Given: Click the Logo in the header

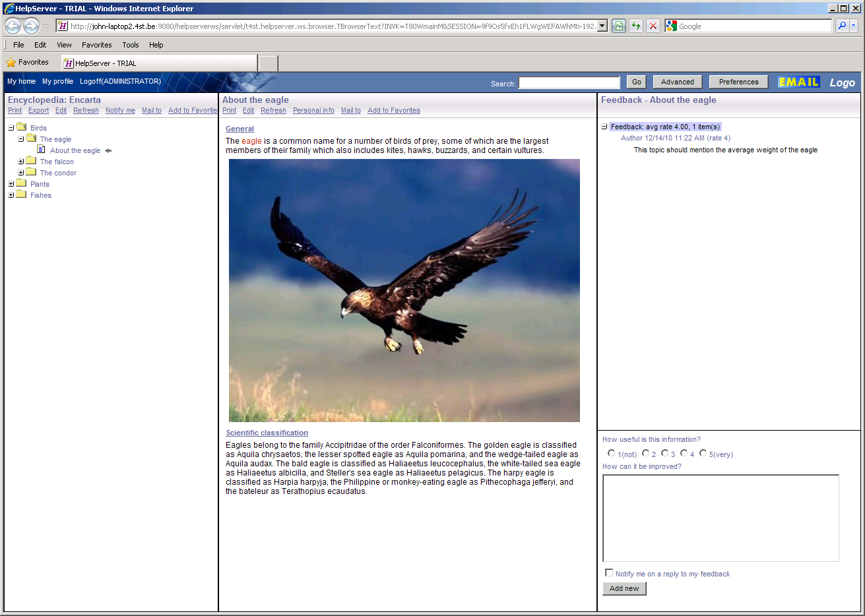Looking at the screenshot, I should tap(842, 82).
